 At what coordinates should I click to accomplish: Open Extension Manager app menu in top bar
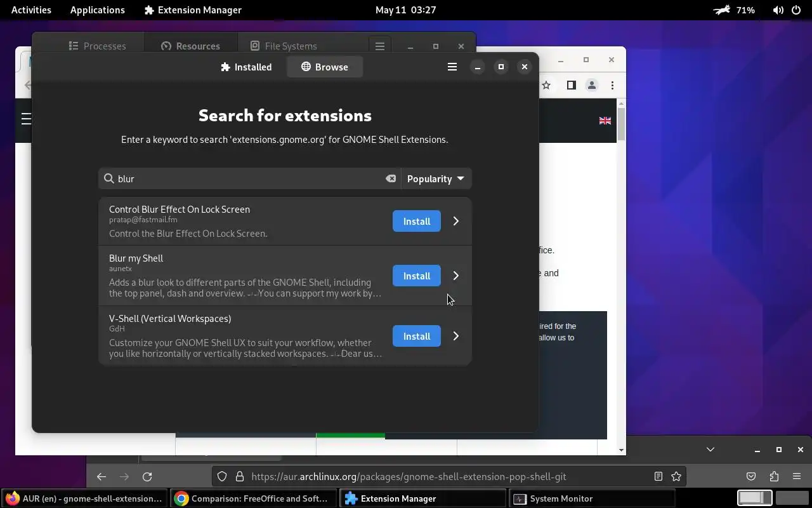click(193, 10)
